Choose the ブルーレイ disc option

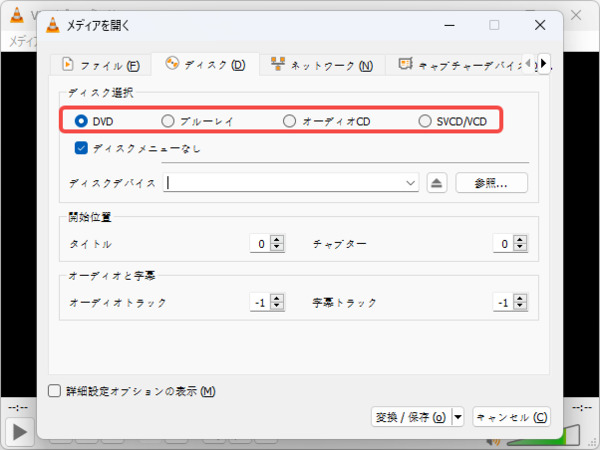168,121
